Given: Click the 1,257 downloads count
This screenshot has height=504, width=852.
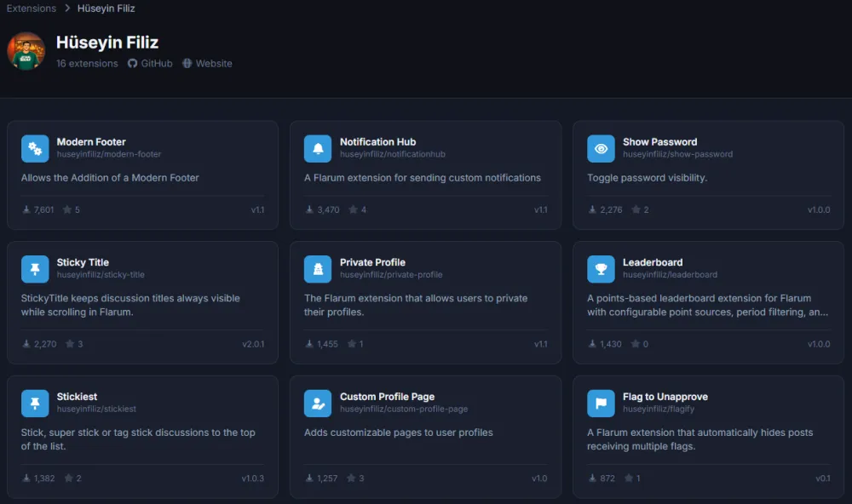Looking at the screenshot, I should (x=327, y=478).
